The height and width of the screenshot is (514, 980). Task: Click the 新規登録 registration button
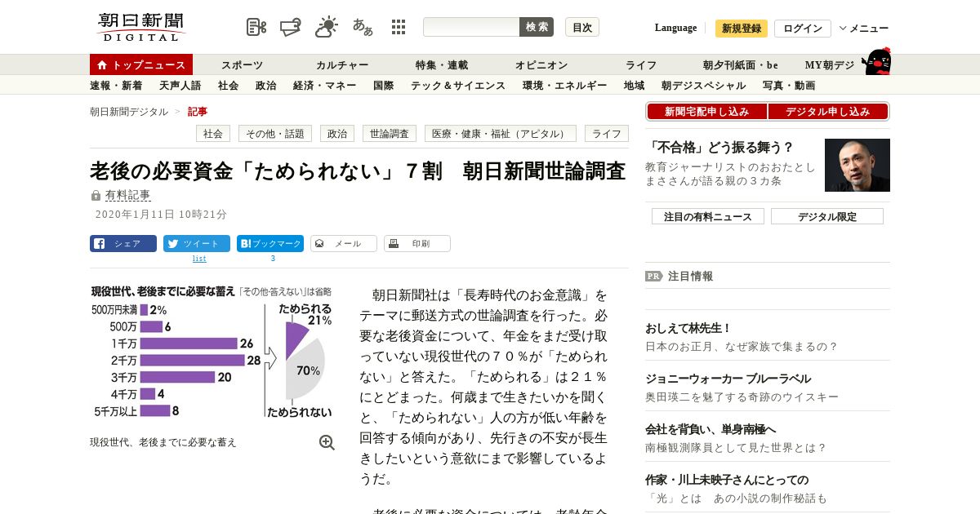tap(742, 29)
